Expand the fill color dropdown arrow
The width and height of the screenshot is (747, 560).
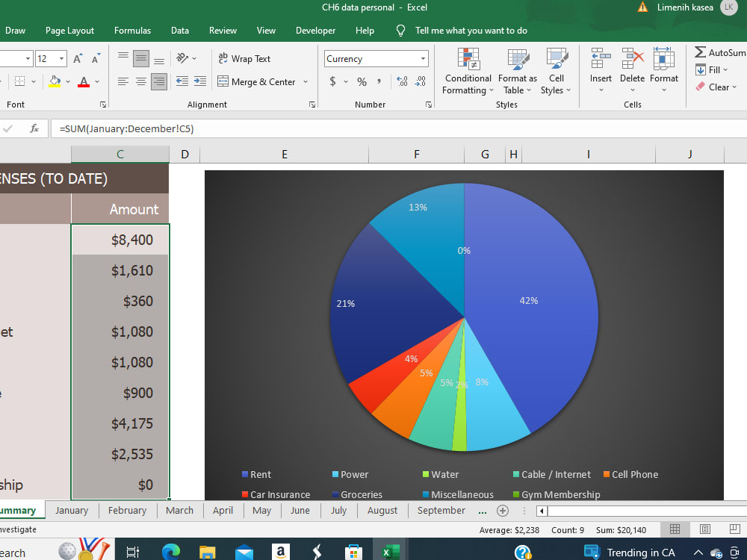coord(68,81)
